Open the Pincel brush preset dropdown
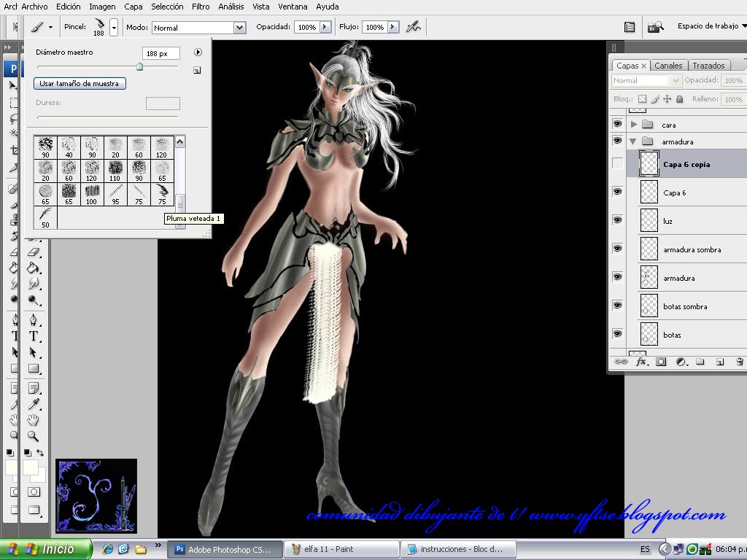Viewport: 747px width, 560px height. [x=114, y=28]
